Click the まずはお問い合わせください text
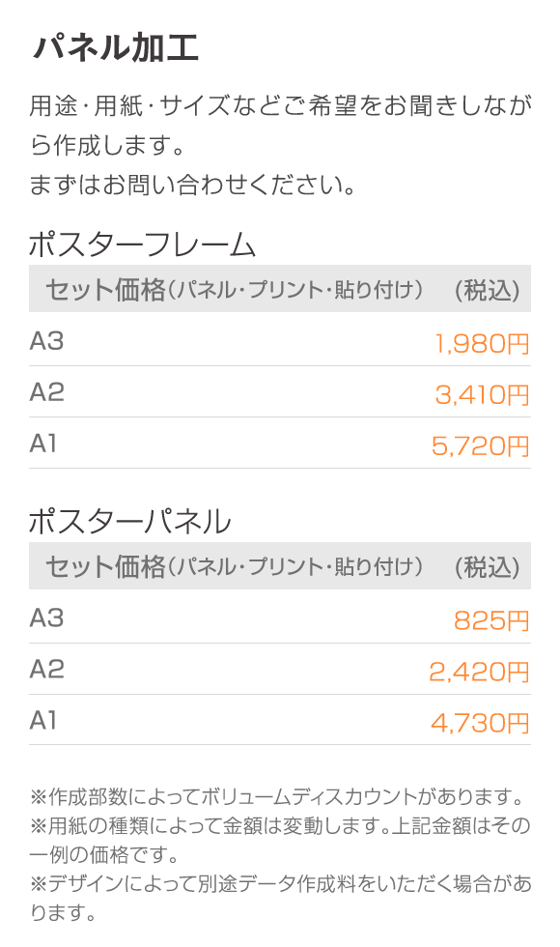This screenshot has height=947, width=560. pos(192,185)
